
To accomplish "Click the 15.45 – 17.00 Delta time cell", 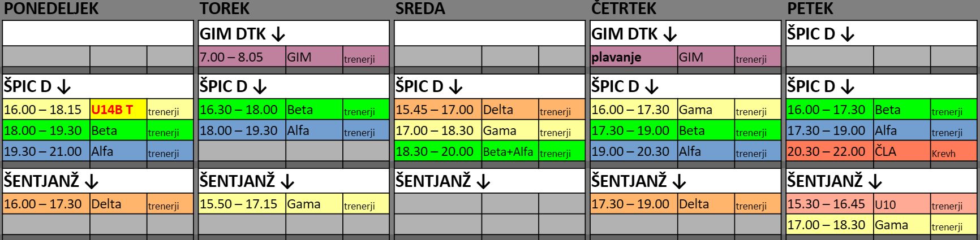I will pyautogui.click(x=437, y=110).
